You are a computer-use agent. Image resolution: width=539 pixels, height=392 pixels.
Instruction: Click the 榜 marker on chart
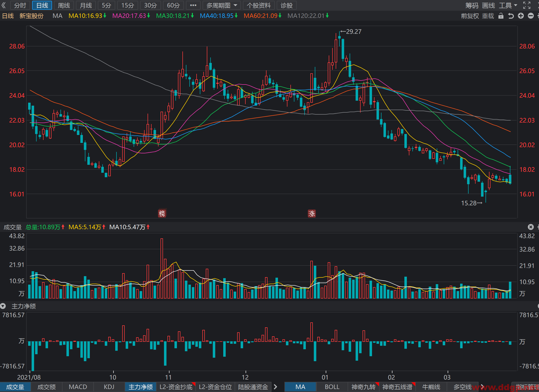pos(162,213)
